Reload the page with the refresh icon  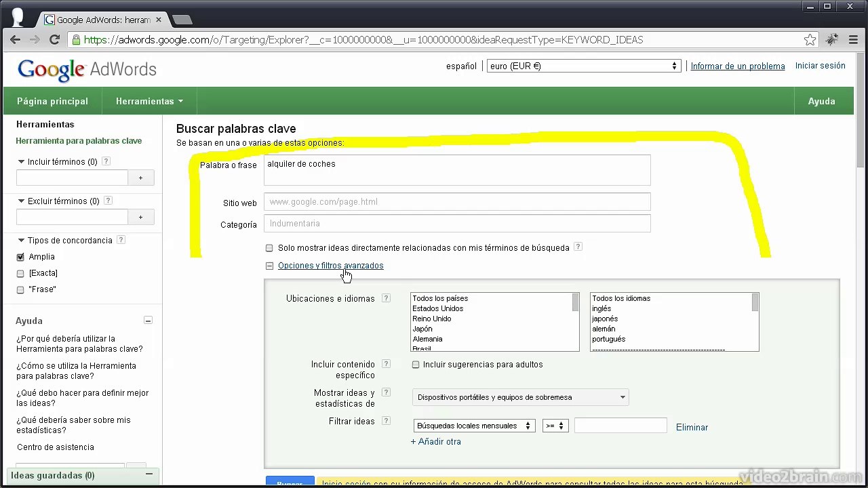pyautogui.click(x=55, y=40)
